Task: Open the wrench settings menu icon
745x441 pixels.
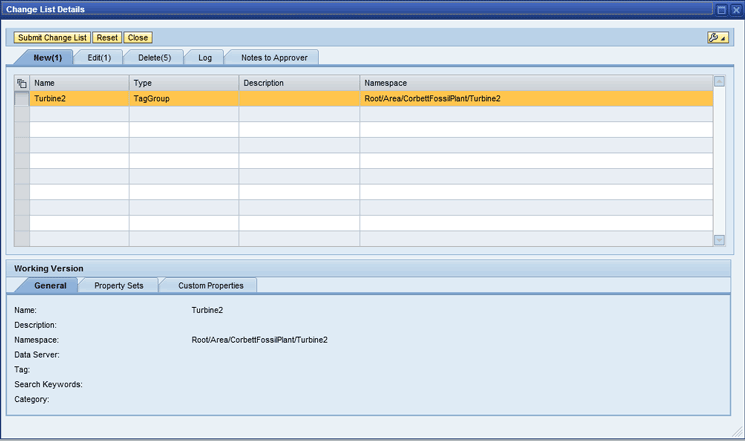Action: point(716,37)
